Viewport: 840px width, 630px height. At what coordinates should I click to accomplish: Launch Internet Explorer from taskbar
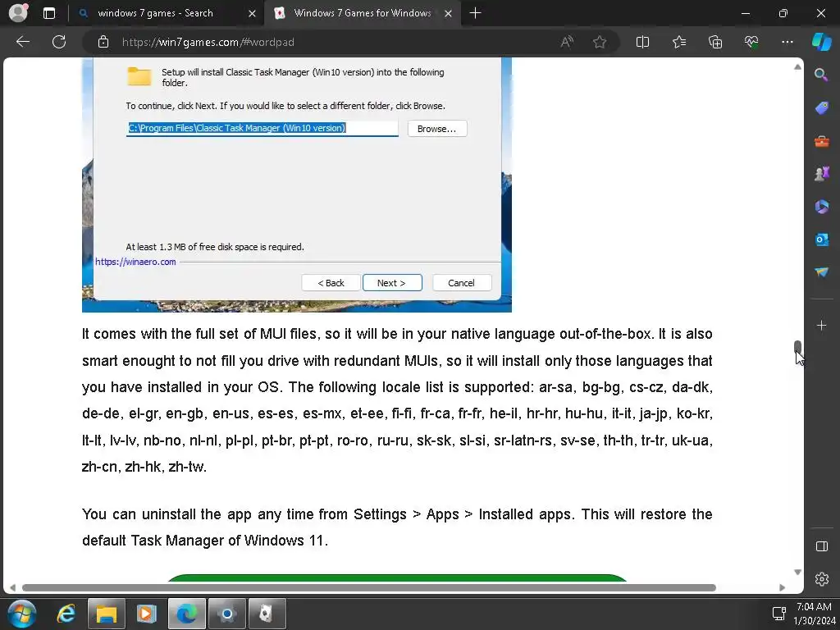coord(66,614)
